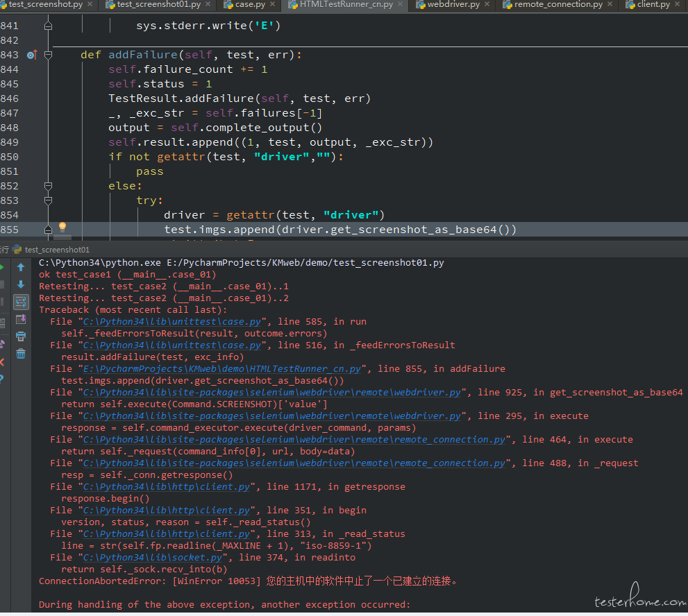Click the 'TestResult.addFailure(self, test, err)' line

pyautogui.click(x=240, y=99)
